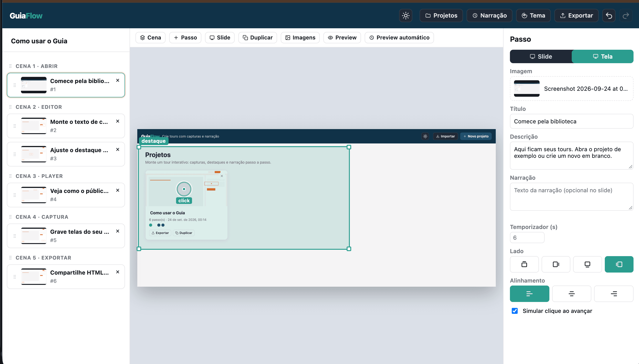This screenshot has height=364, width=639.
Task: Remove step 'Compartilhe HTML...'
Action: click(x=117, y=272)
